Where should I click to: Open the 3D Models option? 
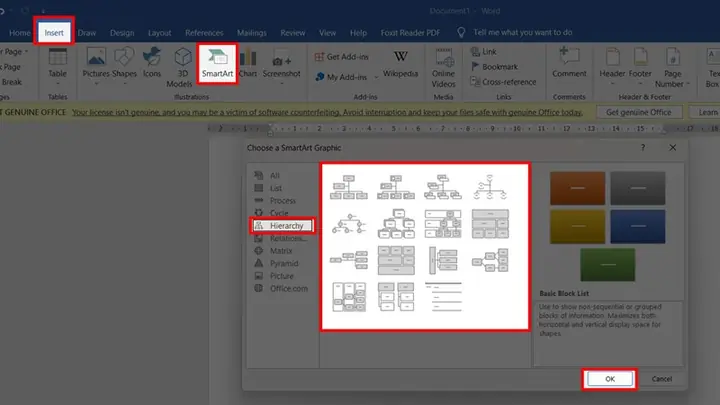tap(180, 67)
